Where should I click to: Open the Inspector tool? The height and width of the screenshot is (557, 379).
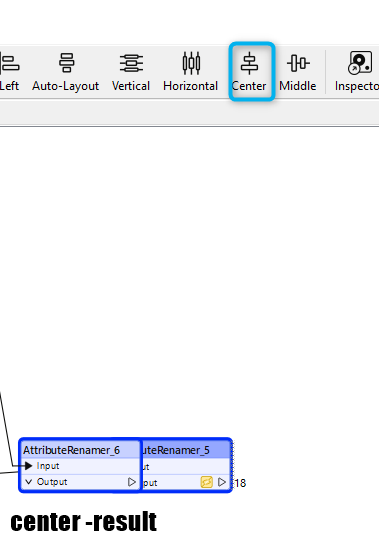[357, 71]
